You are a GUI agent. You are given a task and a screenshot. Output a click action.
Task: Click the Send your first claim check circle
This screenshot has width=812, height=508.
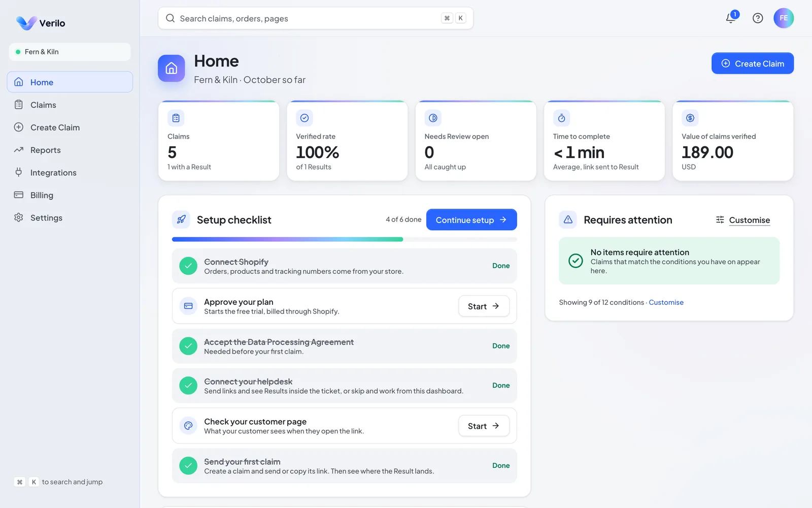click(x=188, y=465)
